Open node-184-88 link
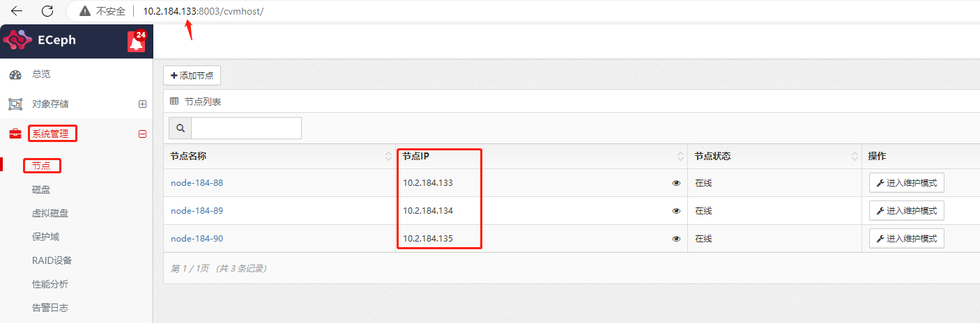This screenshot has width=980, height=323. coord(197,183)
